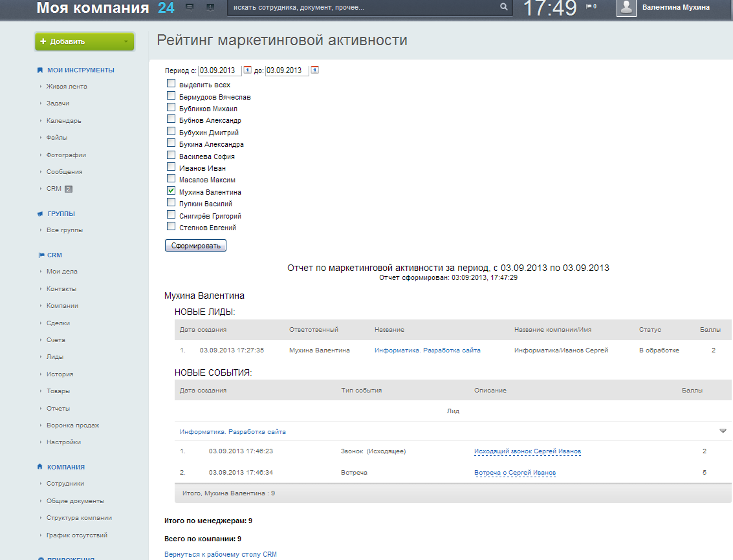The width and height of the screenshot is (733, 560).
Task: Click the flag counter icon near clock
Action: [590, 6]
